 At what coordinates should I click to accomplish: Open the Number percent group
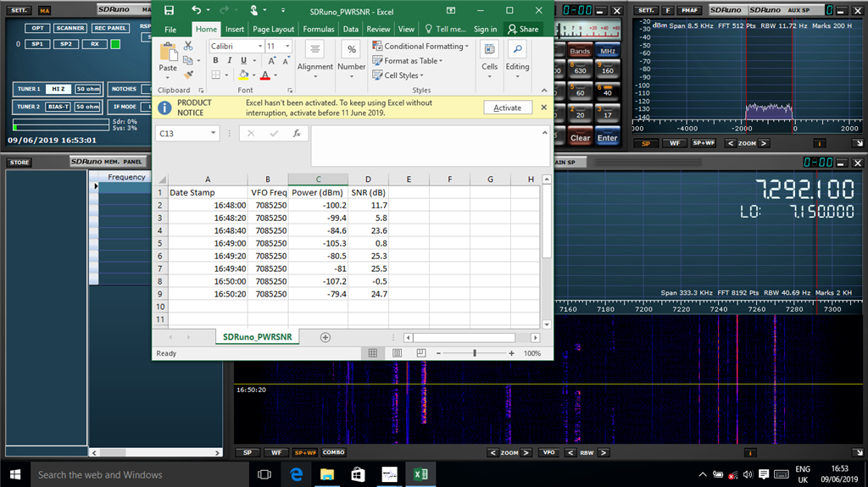coord(352,50)
